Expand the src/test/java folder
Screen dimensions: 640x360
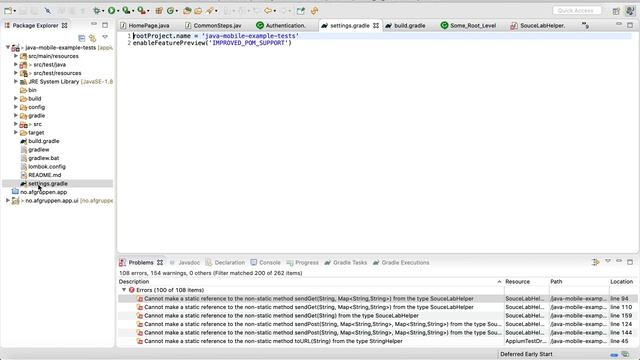[x=16, y=64]
